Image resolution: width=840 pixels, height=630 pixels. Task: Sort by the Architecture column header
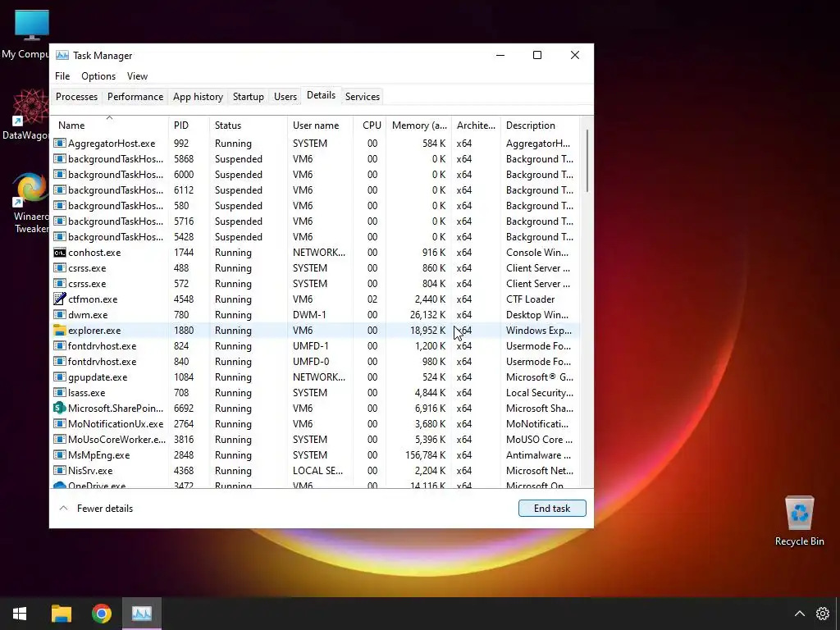[476, 125]
